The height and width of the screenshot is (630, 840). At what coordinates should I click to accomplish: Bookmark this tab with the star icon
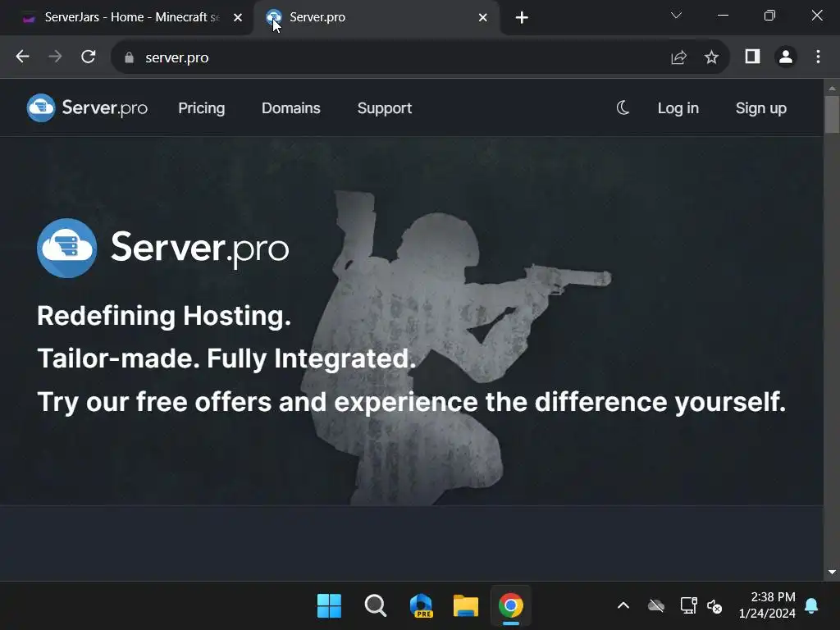coord(711,57)
